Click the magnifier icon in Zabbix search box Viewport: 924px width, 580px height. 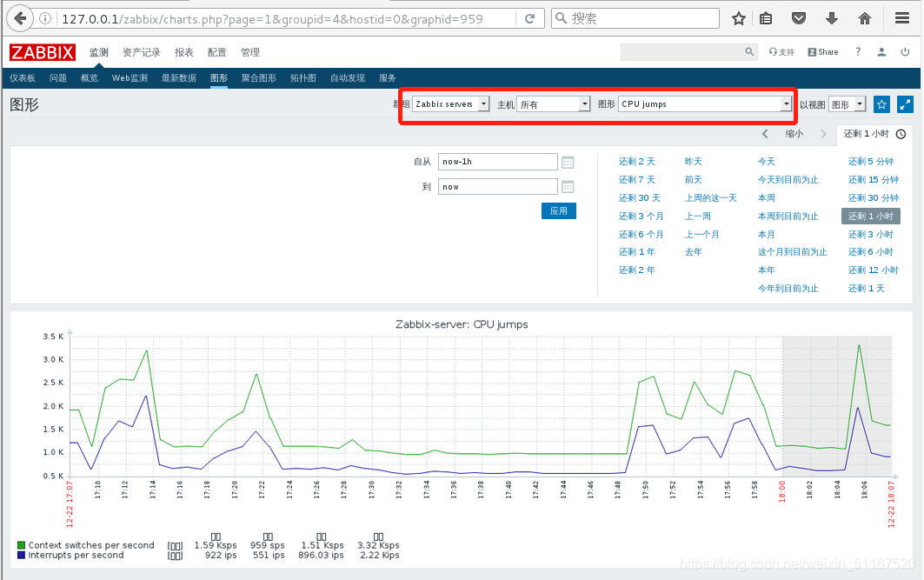coord(749,52)
